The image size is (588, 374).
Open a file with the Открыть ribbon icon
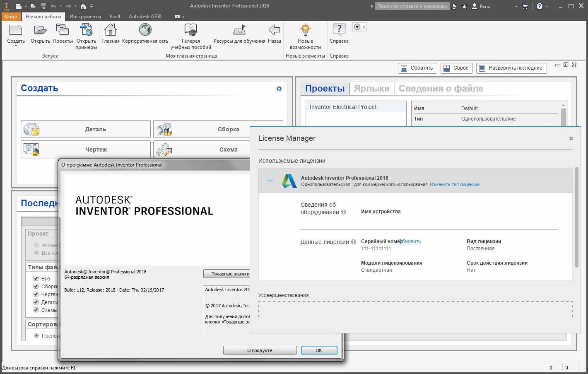click(40, 30)
